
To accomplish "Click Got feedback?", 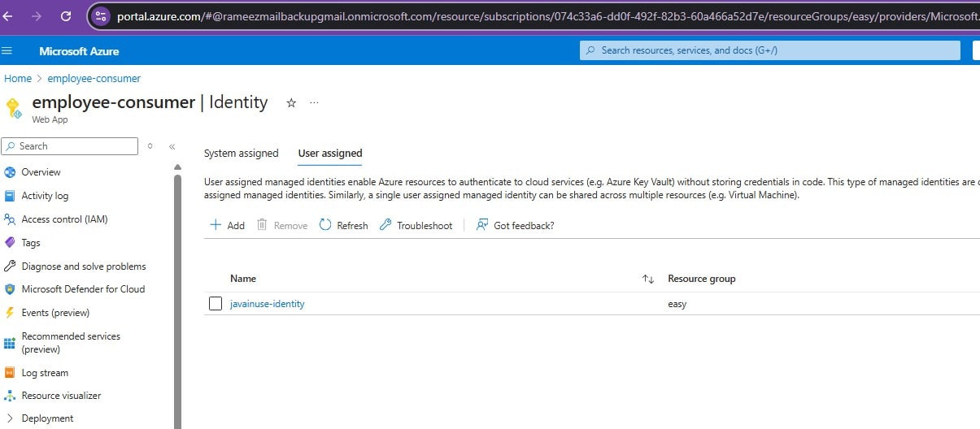I will coord(515,225).
